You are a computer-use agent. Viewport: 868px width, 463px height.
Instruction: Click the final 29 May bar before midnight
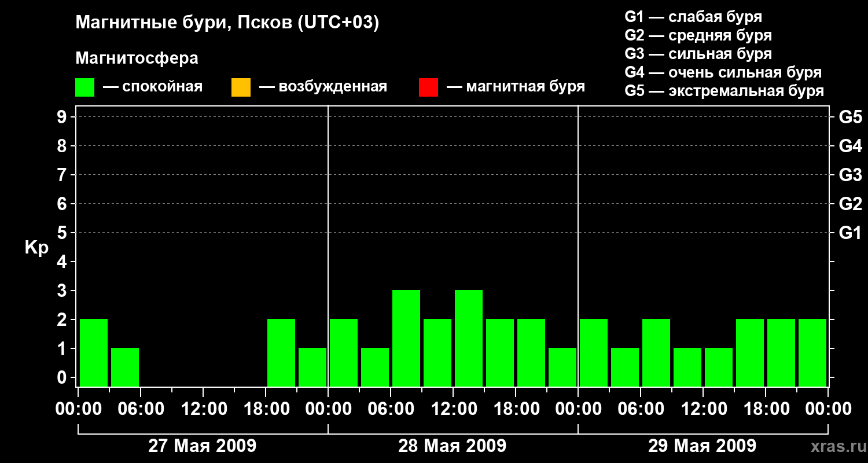pos(812,353)
